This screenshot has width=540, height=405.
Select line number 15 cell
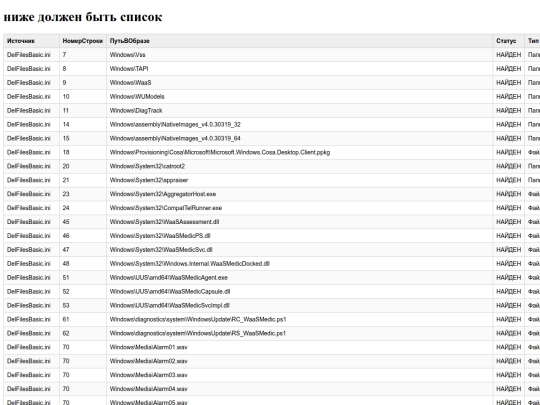[x=83, y=138]
